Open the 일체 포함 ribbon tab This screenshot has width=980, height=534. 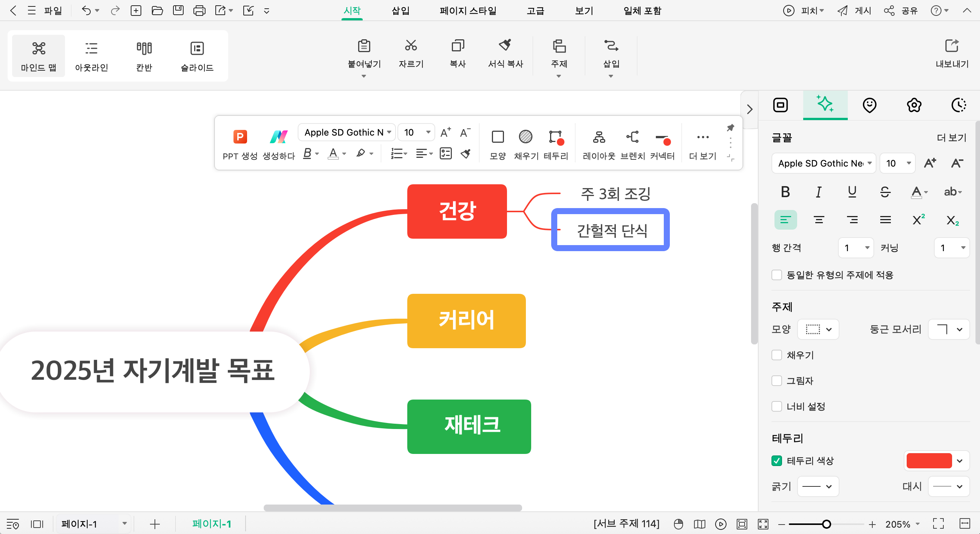pos(642,11)
